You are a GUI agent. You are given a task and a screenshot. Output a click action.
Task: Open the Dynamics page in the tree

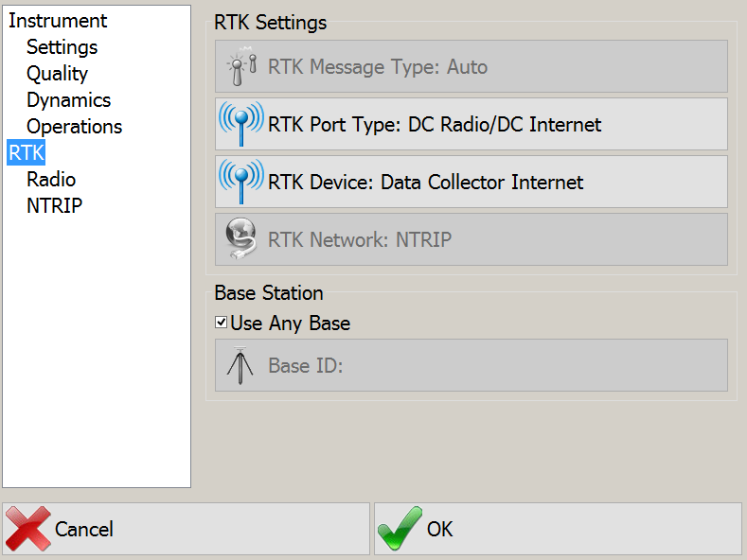68,100
